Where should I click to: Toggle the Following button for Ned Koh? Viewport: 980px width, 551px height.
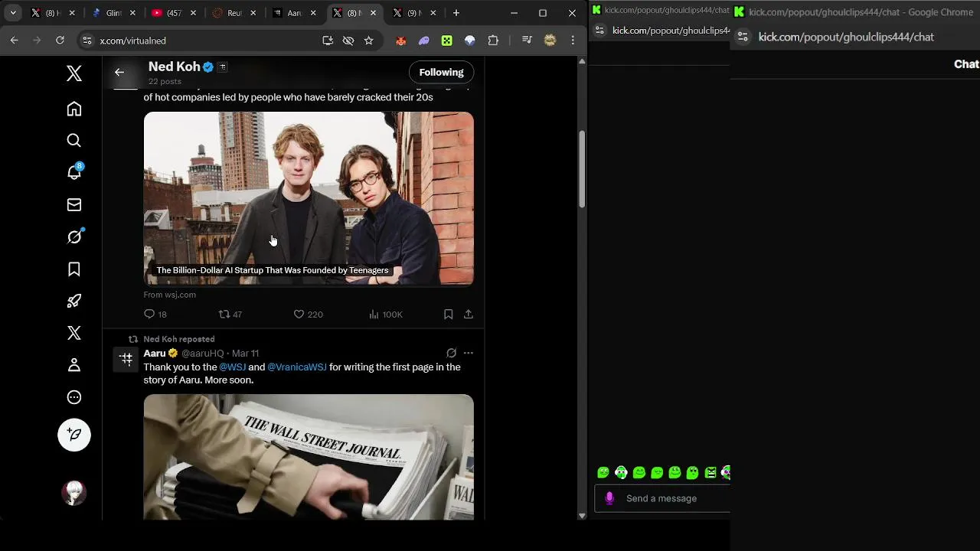pyautogui.click(x=441, y=72)
